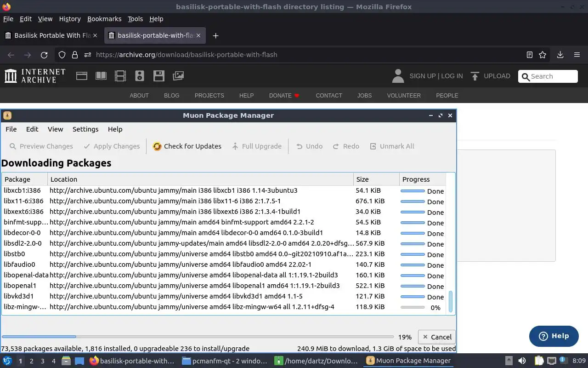
Task: Click the user avatar icon
Action: click(x=398, y=76)
